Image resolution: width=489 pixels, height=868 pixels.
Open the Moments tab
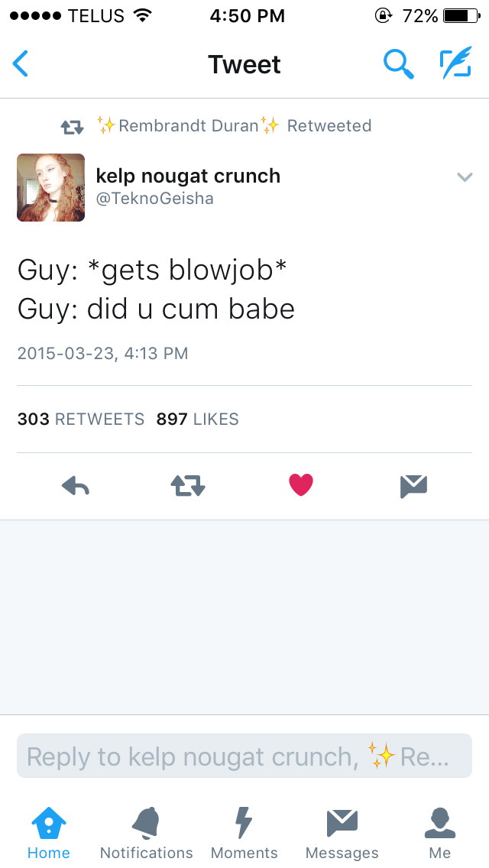244,833
